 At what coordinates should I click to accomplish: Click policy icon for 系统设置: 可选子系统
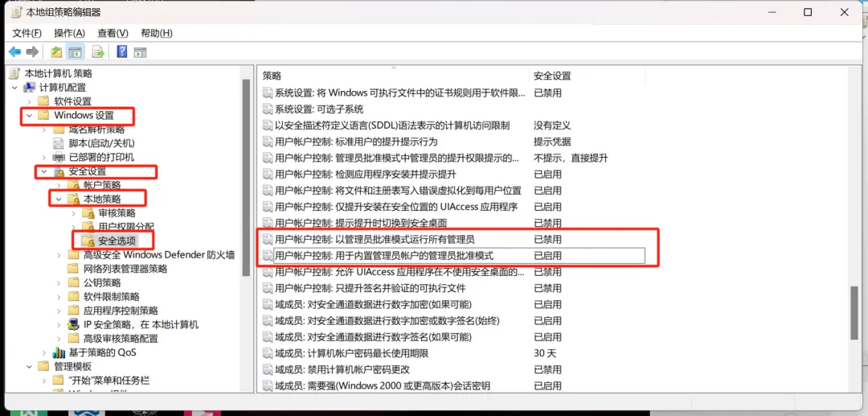268,109
